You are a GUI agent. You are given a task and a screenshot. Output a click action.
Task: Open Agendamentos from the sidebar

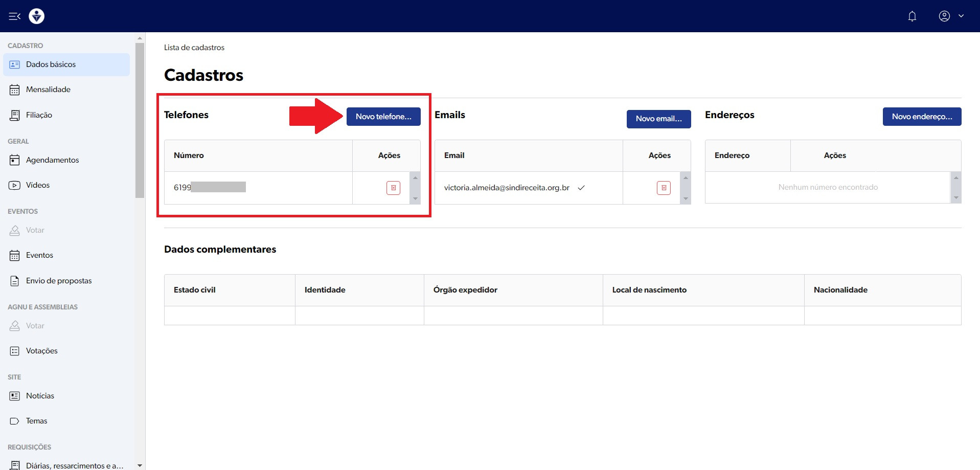[52, 160]
